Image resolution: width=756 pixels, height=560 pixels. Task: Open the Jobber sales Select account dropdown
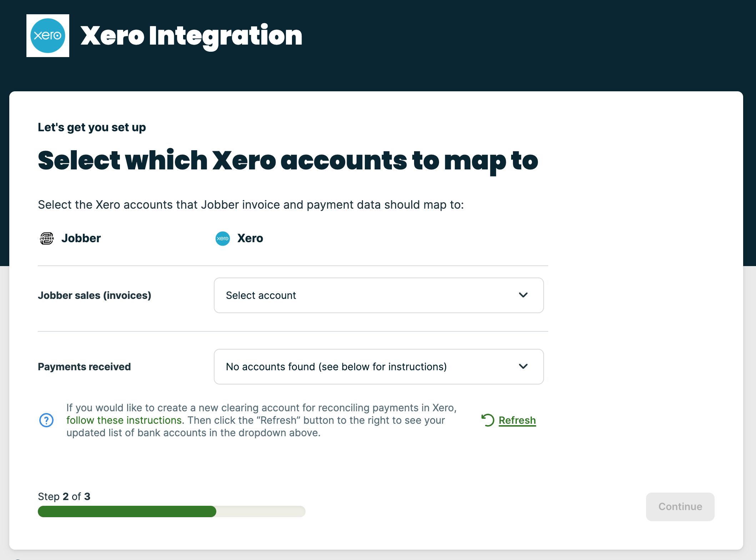point(378,295)
